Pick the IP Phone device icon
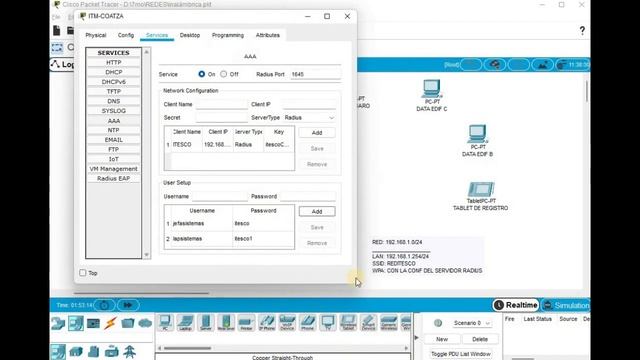The image size is (640, 360). (267, 322)
